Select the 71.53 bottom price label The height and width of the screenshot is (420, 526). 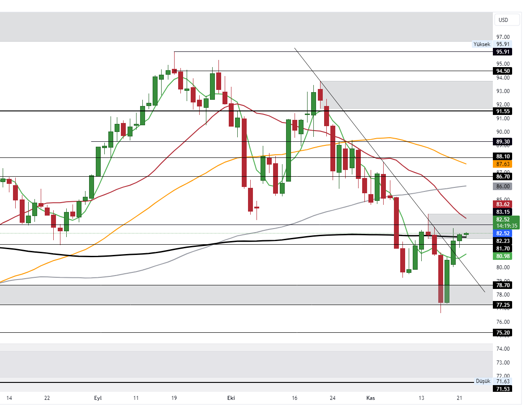click(x=503, y=389)
